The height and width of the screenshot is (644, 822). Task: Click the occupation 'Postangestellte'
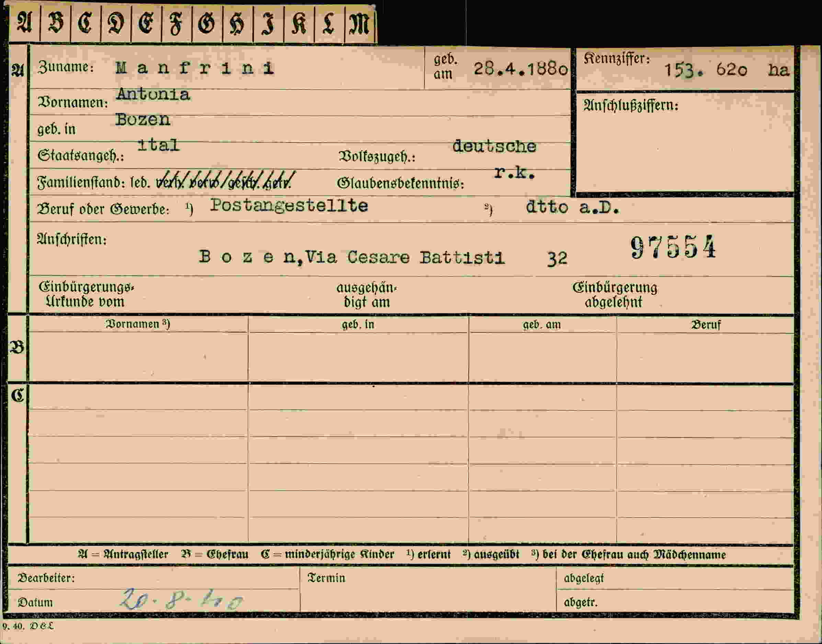coord(289,206)
